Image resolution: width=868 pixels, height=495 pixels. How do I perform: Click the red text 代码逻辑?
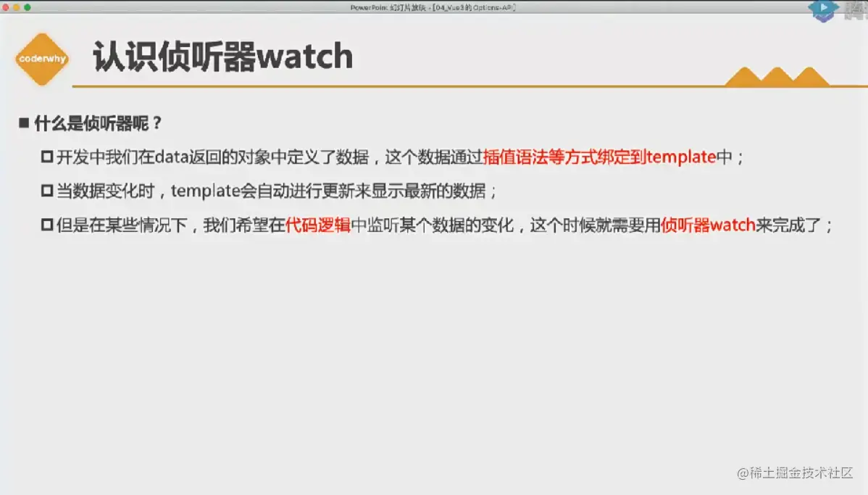coord(318,225)
